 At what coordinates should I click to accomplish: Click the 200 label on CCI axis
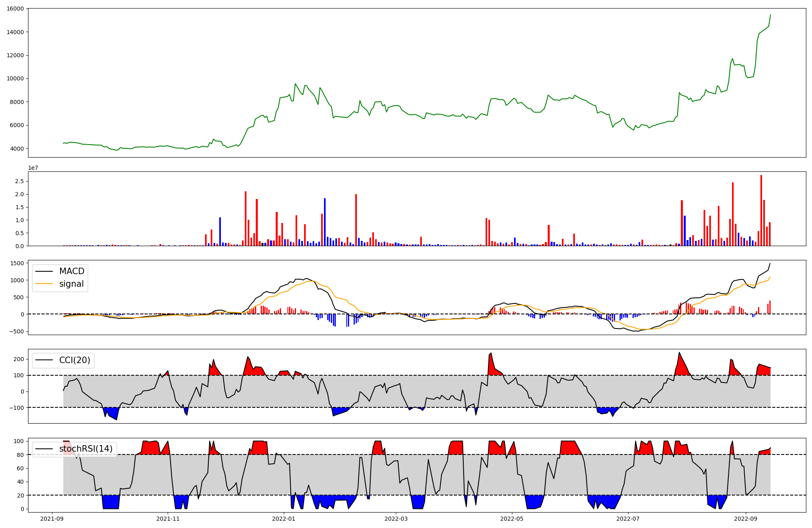point(19,359)
